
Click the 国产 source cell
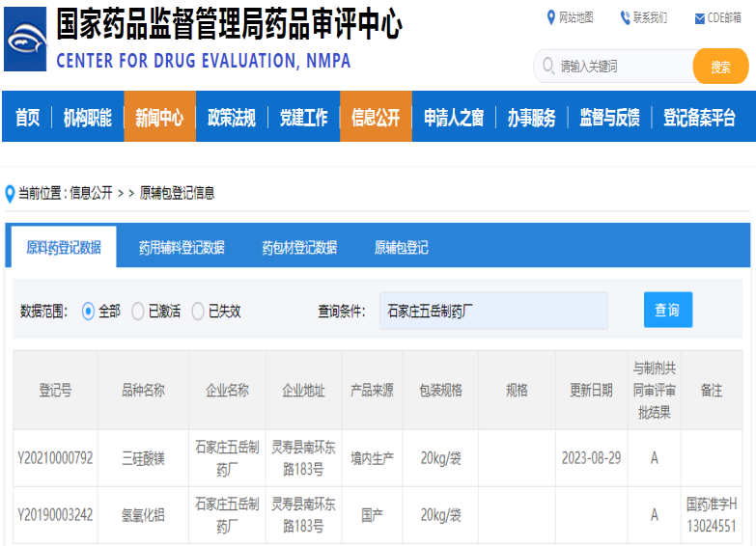[x=372, y=515]
